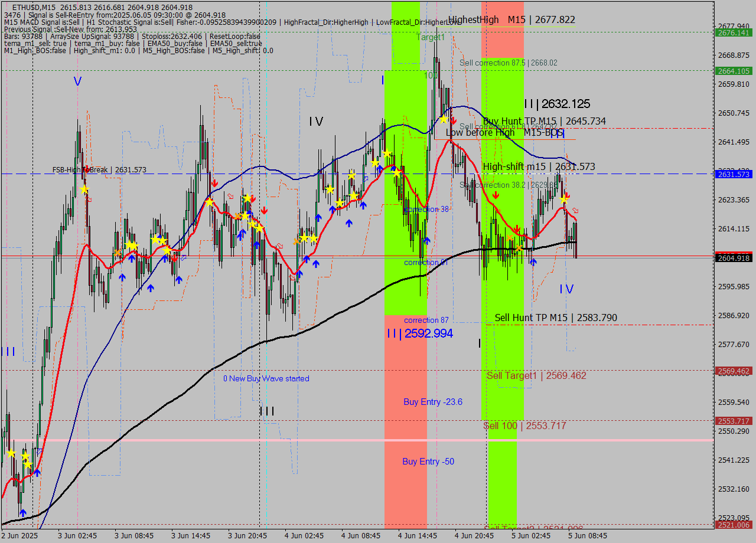Click the Buy Entry -50 label
756x543 pixels.
428,462
